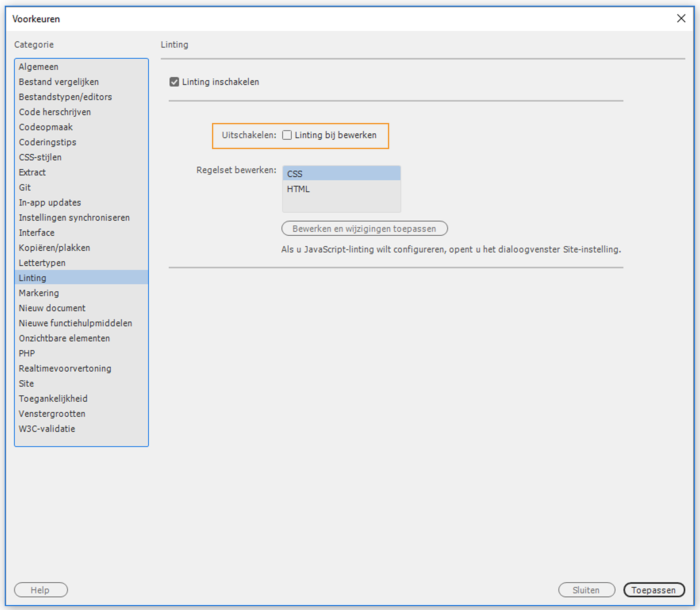This screenshot has width=700, height=610.
Task: Click the Sluiten button
Action: tap(586, 590)
